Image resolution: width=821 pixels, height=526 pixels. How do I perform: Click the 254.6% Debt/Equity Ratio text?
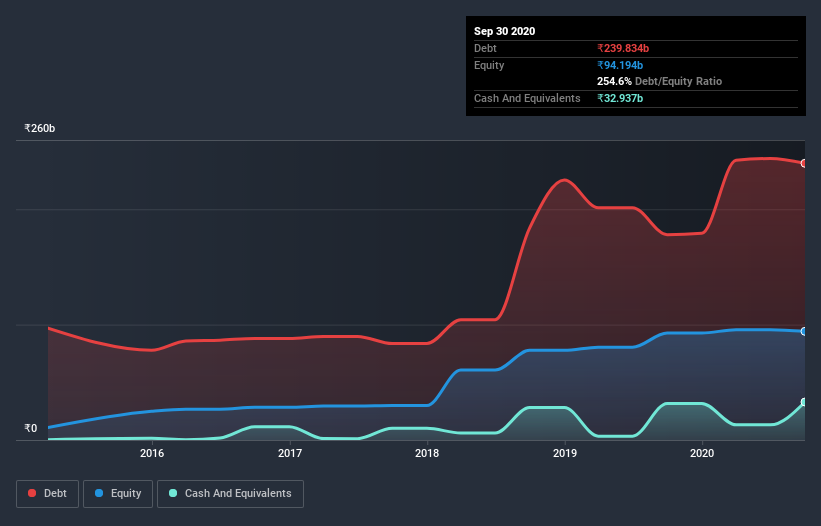(659, 81)
